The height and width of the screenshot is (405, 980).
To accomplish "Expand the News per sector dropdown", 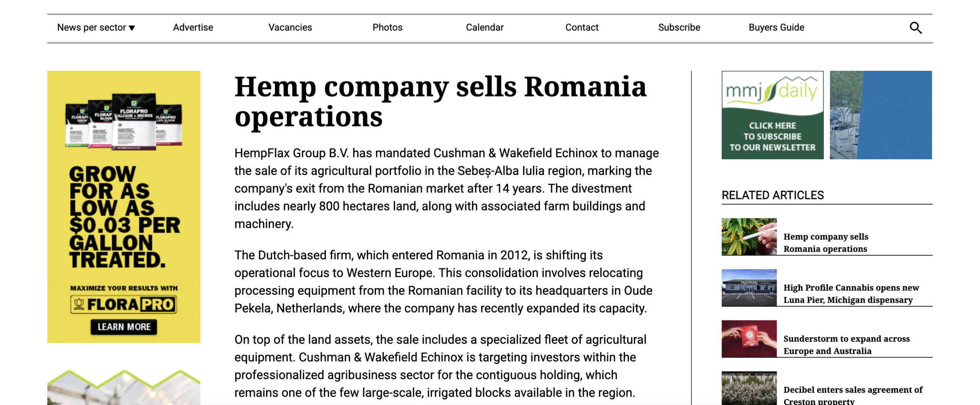I will 96,28.
